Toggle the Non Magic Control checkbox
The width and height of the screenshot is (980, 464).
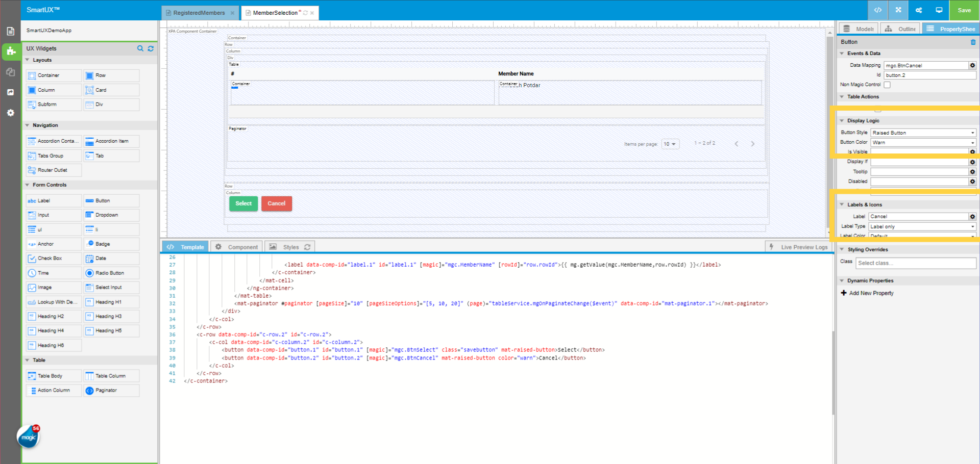[x=887, y=85]
